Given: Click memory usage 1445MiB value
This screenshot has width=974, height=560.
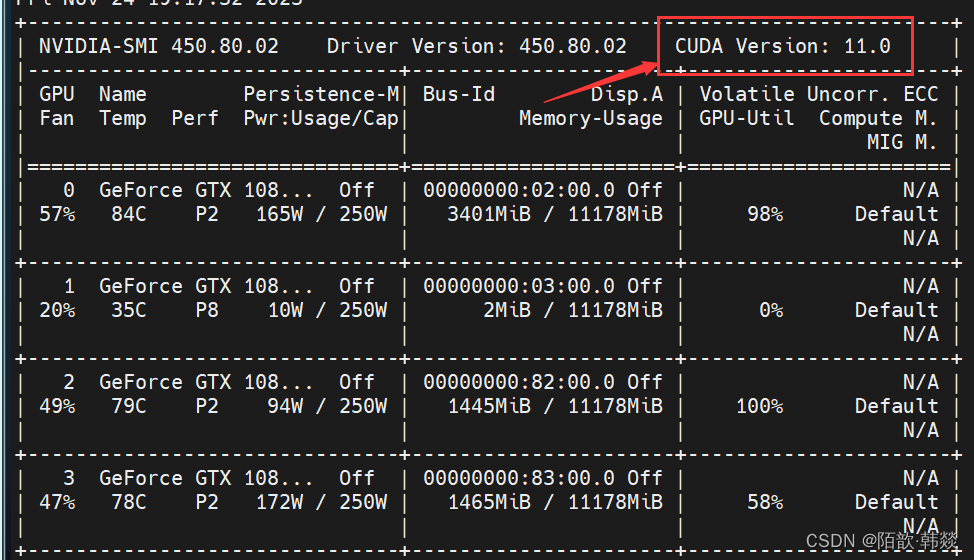Looking at the screenshot, I should click(x=489, y=406).
